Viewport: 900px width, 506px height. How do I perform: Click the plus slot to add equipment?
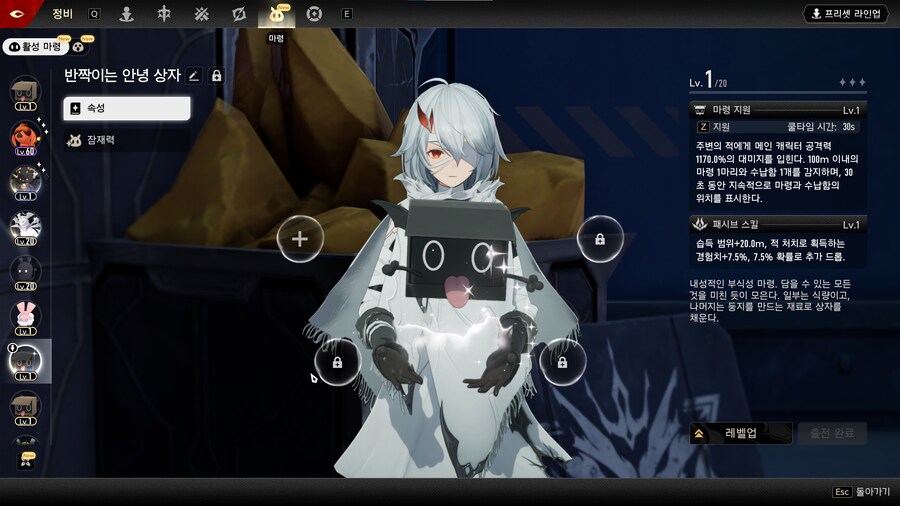pos(300,239)
